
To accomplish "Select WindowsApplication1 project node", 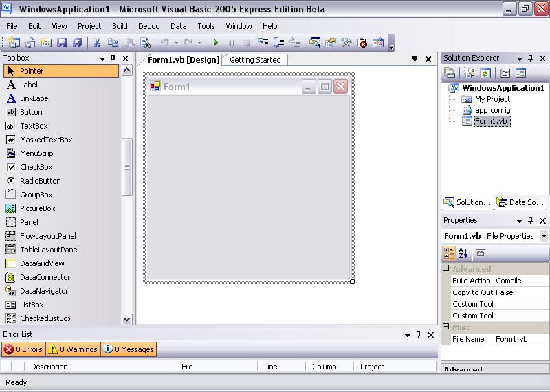I will [503, 88].
